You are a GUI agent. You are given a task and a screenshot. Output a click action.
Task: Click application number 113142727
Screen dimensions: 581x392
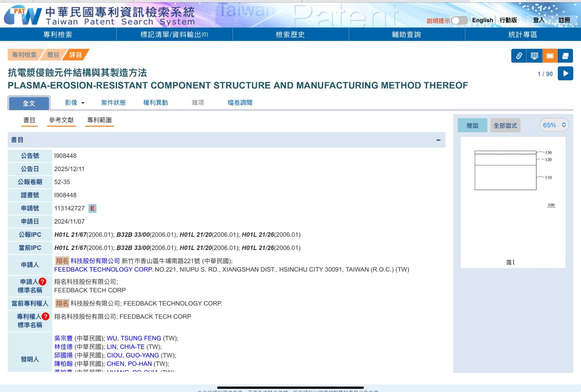(x=69, y=208)
